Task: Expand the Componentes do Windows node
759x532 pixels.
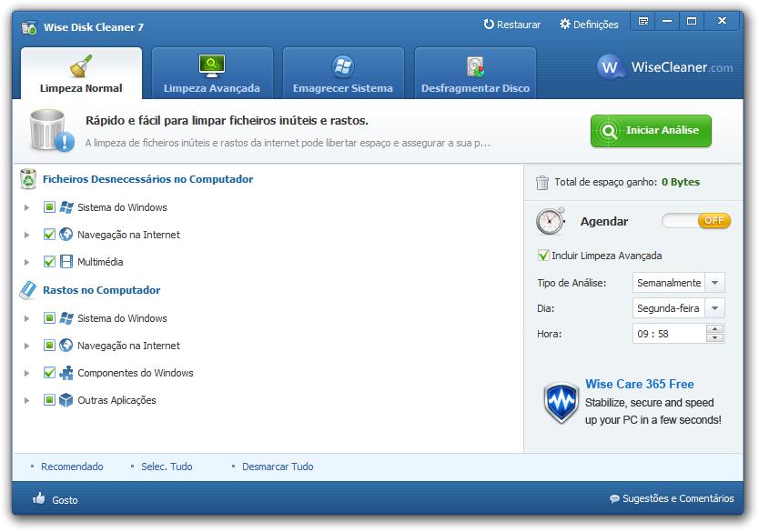Action: [x=27, y=373]
